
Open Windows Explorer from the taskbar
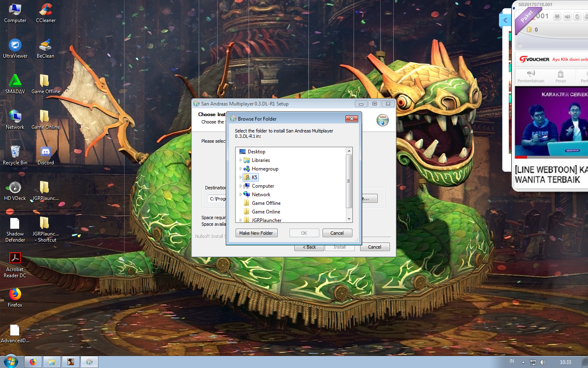click(52, 362)
